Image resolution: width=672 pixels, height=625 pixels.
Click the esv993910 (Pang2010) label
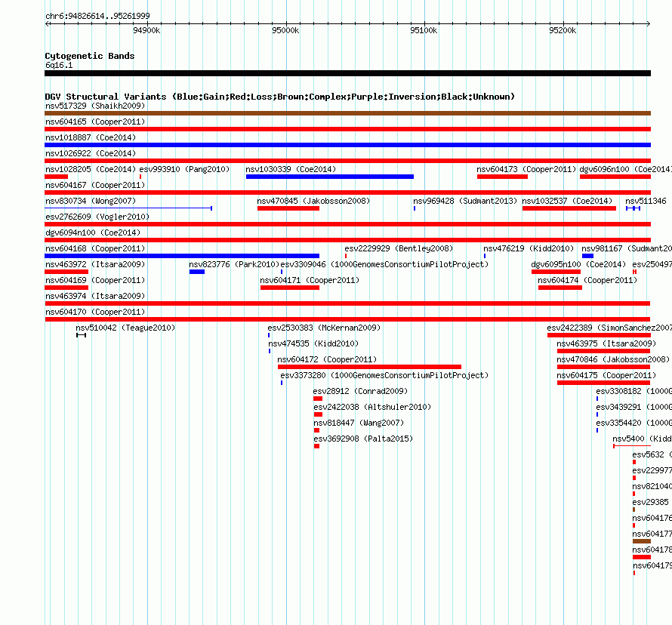click(x=184, y=169)
